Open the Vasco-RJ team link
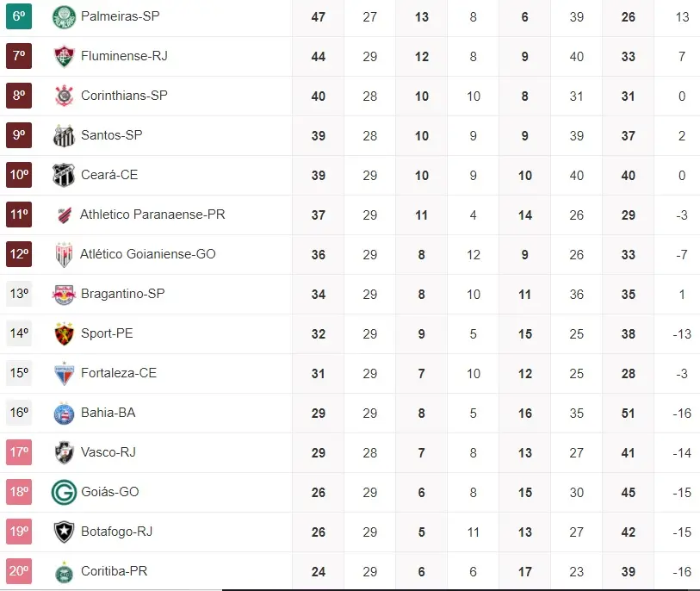 108,452
